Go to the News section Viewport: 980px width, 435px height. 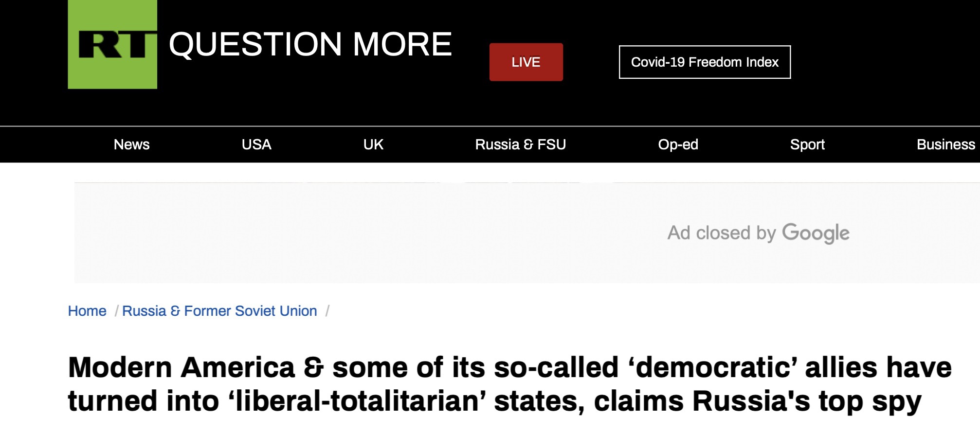pos(131,145)
